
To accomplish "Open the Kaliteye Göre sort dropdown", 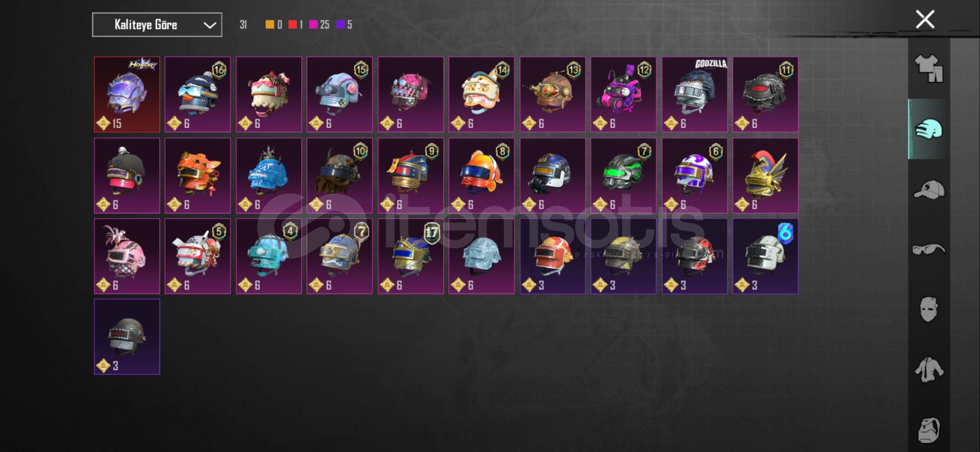I will [x=157, y=25].
